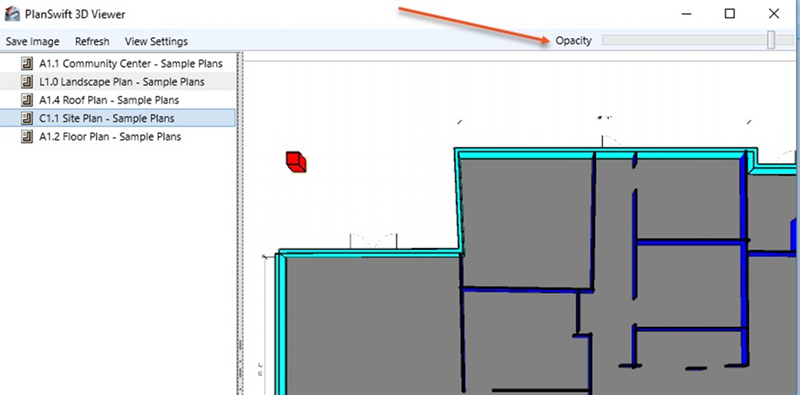Viewport: 800px width, 395px height.
Task: Click the page icon beside A1.2 Floor Plan
Action: (27, 137)
